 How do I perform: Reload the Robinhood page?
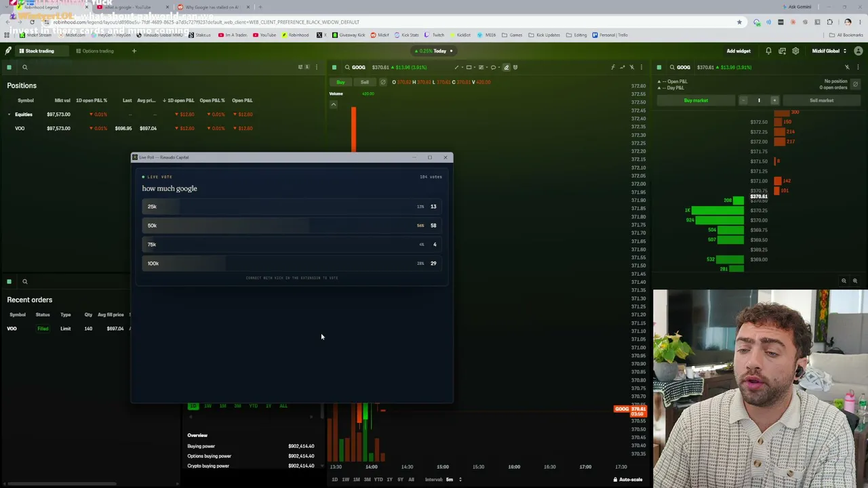pos(32,22)
